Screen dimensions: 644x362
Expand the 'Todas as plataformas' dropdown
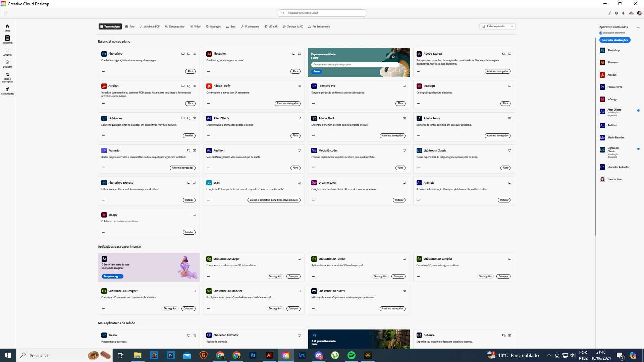click(497, 26)
